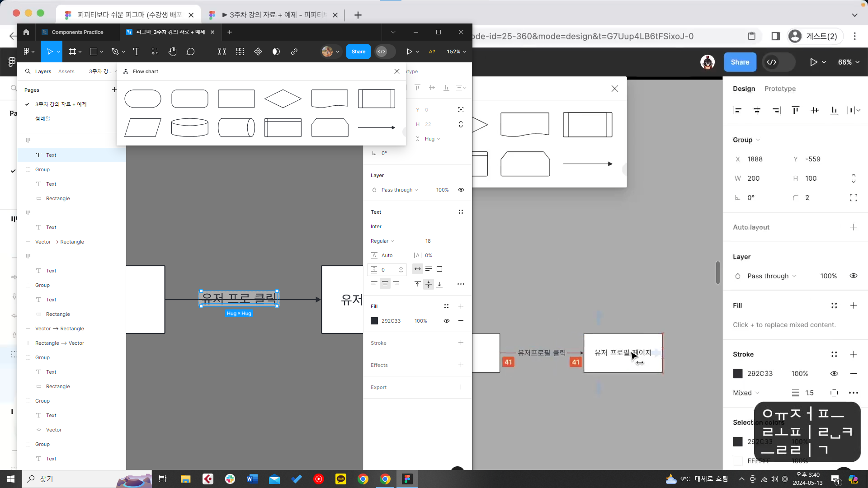Open text type details (three dots) in Text section
Viewport: 868px width, 488px height.
tap(461, 284)
